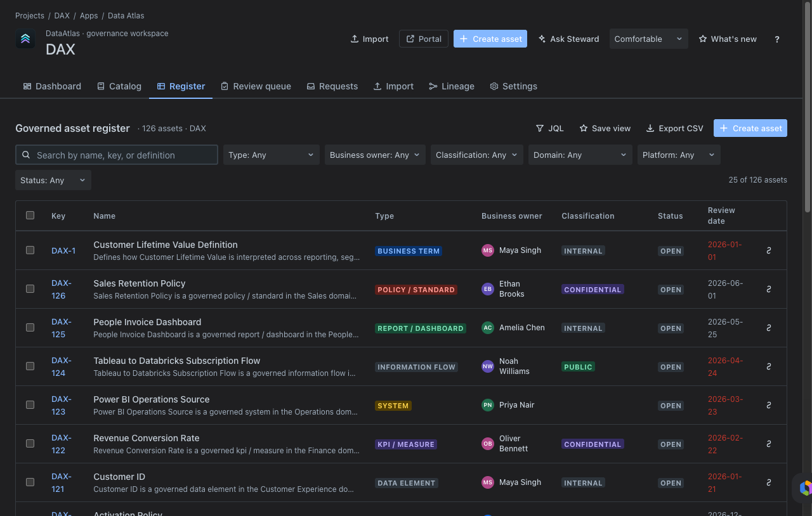Click the floating assistant widget icon
The width and height of the screenshot is (812, 516).
coord(804,488)
